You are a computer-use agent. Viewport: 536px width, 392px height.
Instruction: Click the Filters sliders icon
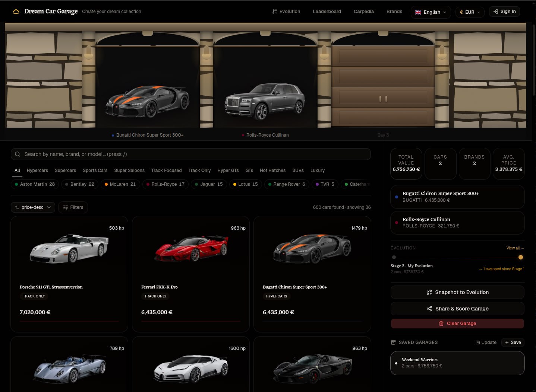click(66, 207)
